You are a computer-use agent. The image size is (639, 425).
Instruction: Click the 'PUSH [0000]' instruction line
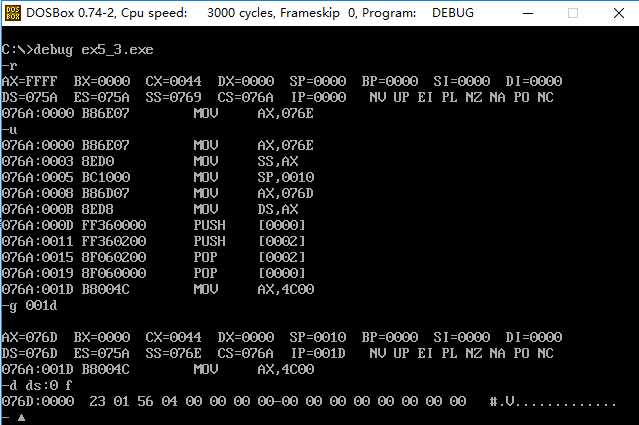point(154,225)
